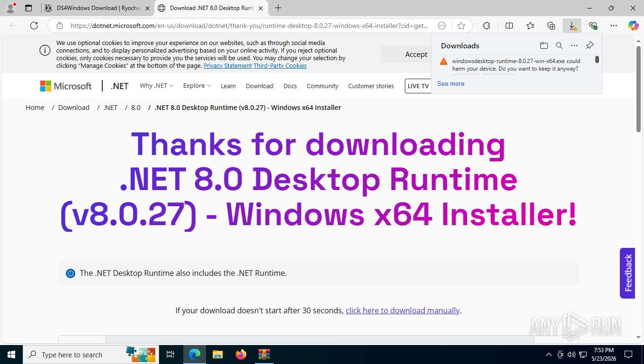This screenshot has height=364, width=644.
Task: Switch to the DS4Windows Download tab
Action: (x=97, y=8)
